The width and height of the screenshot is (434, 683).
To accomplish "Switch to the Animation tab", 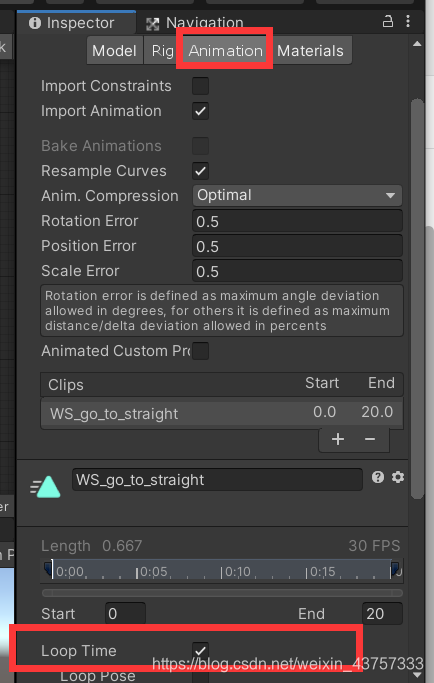I will [226, 51].
